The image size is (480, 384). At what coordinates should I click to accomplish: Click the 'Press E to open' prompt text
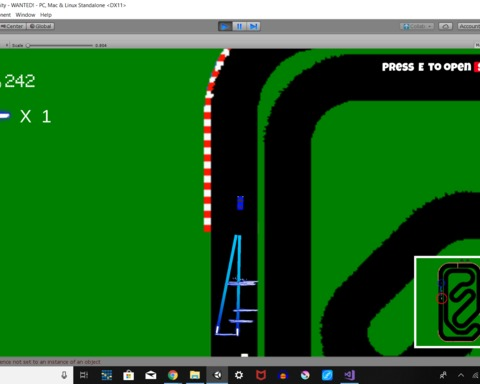click(426, 67)
